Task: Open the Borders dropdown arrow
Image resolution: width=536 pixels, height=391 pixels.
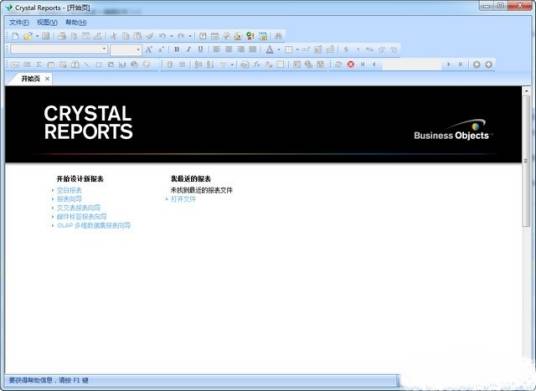Action: [297, 50]
